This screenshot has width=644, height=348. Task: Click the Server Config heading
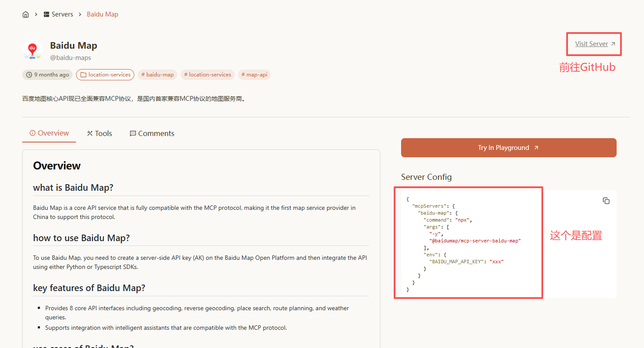pos(426,177)
